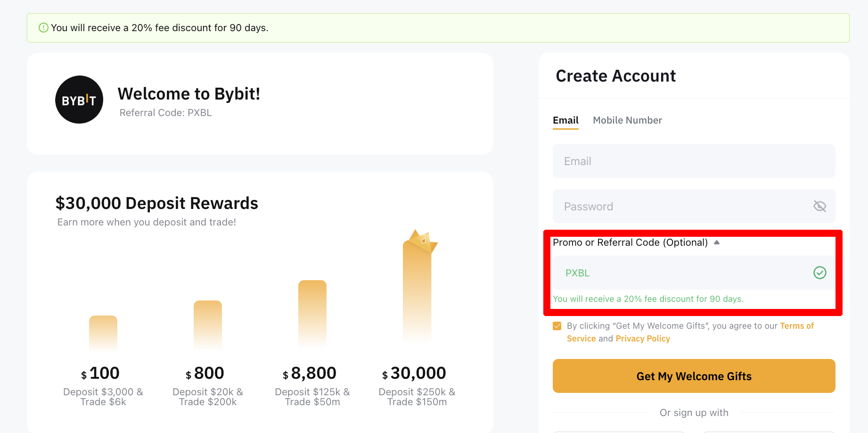Click 'Promo or Referral Code (Optional)' label

tap(630, 242)
